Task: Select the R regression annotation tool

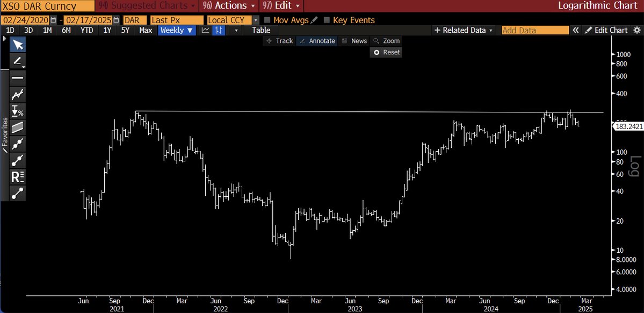Action: [18, 177]
